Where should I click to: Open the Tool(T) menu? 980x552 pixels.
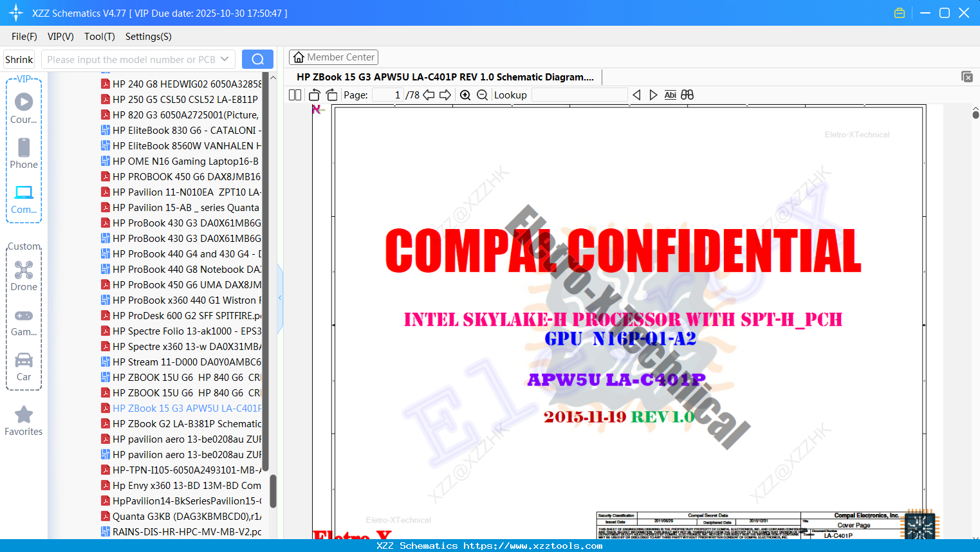click(100, 37)
